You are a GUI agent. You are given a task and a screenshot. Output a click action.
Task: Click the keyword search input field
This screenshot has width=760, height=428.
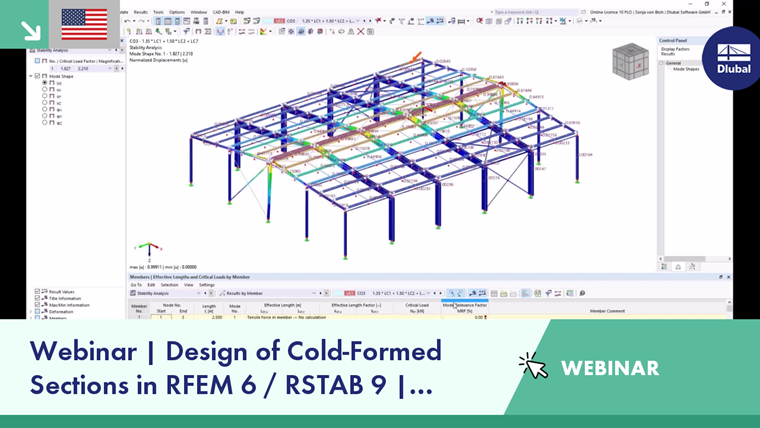pyautogui.click(x=535, y=12)
